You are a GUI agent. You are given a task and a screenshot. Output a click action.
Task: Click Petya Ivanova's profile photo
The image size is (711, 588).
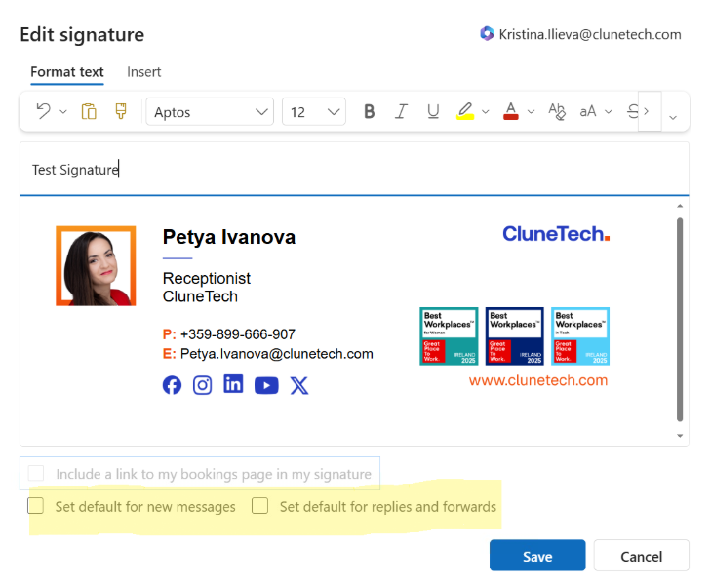tap(96, 266)
